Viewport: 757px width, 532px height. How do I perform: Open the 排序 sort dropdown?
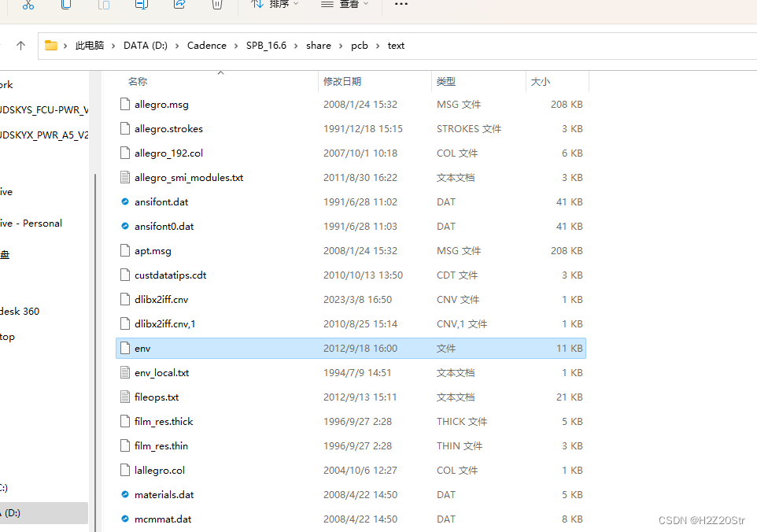pos(275,5)
